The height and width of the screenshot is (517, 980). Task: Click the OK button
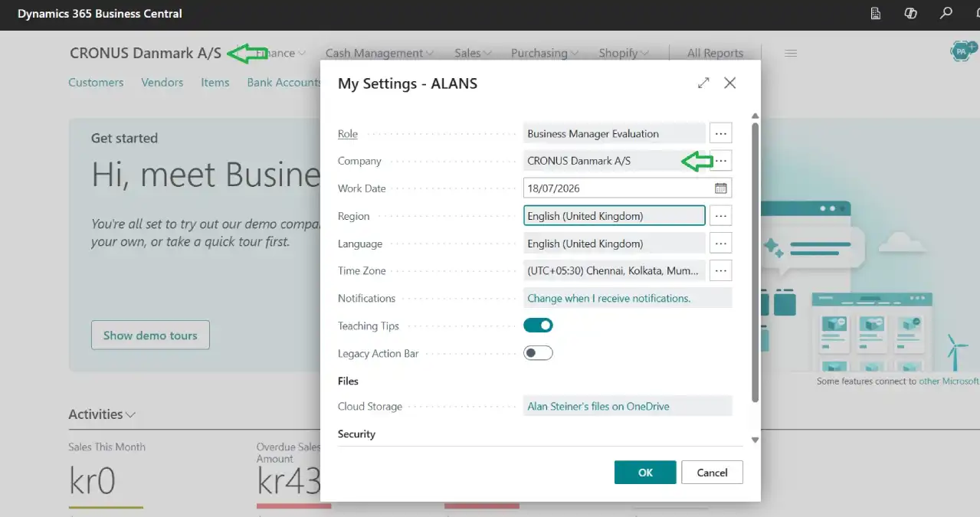click(x=645, y=473)
